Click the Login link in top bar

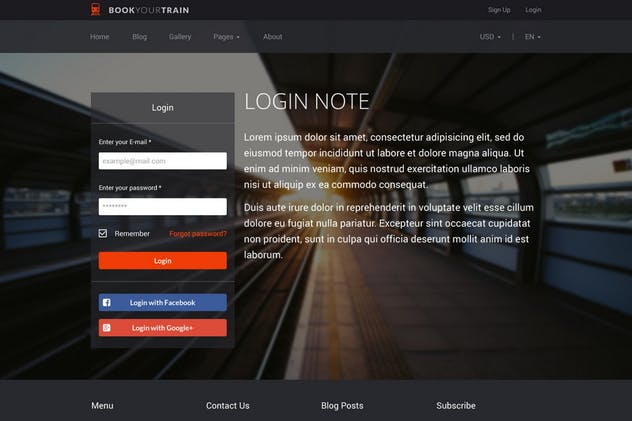(x=533, y=10)
